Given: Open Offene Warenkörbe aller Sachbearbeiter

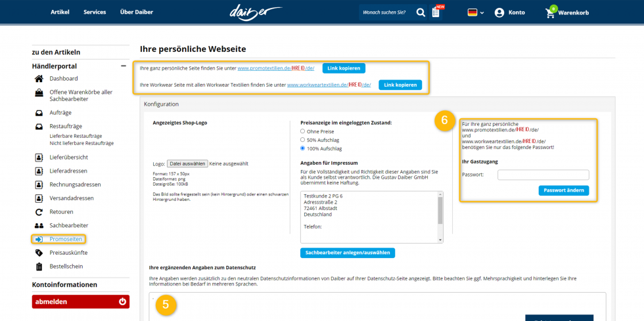Looking at the screenshot, I should tap(81, 96).
